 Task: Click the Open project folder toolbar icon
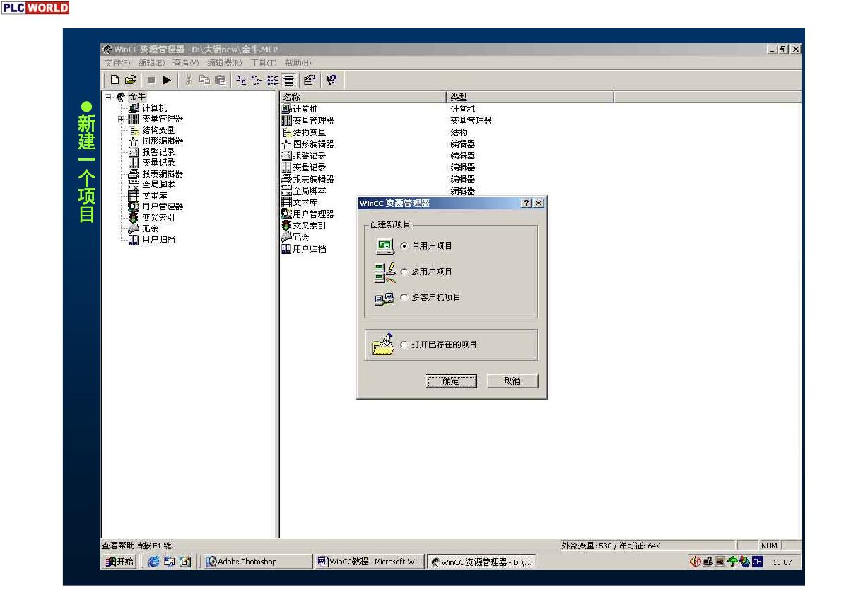(x=130, y=81)
